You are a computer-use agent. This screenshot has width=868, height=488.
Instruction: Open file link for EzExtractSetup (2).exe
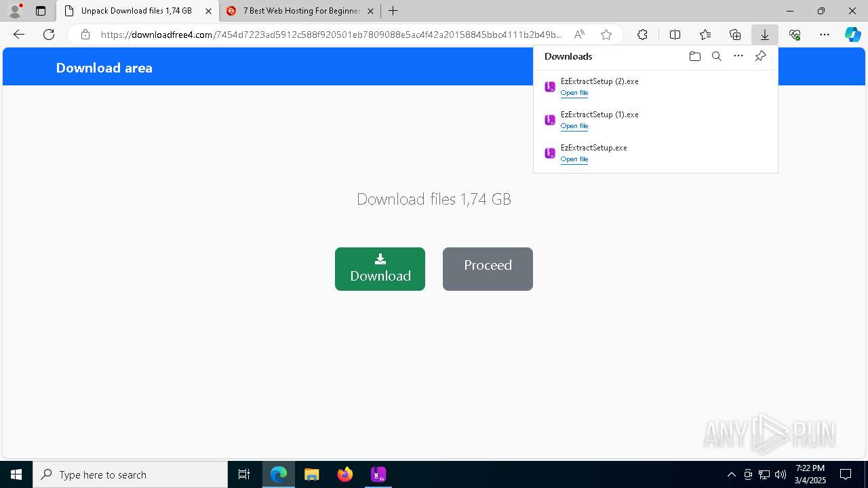[x=574, y=93]
